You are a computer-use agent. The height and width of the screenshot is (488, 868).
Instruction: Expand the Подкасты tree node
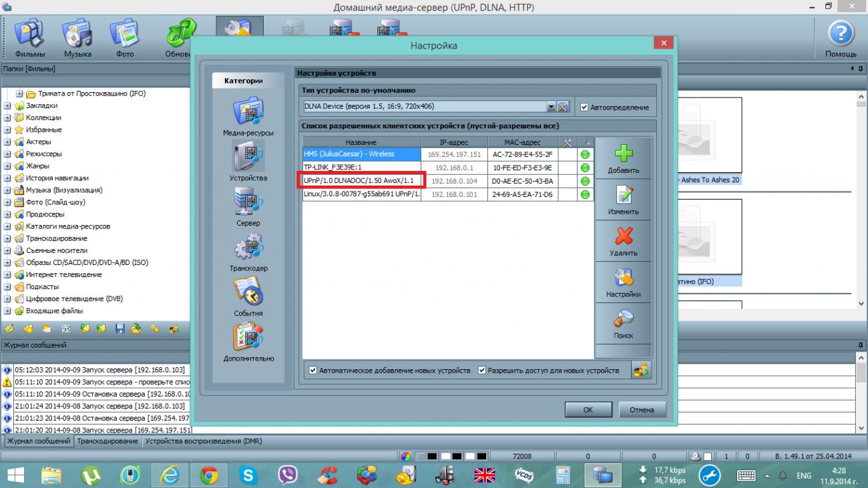pyautogui.click(x=7, y=286)
